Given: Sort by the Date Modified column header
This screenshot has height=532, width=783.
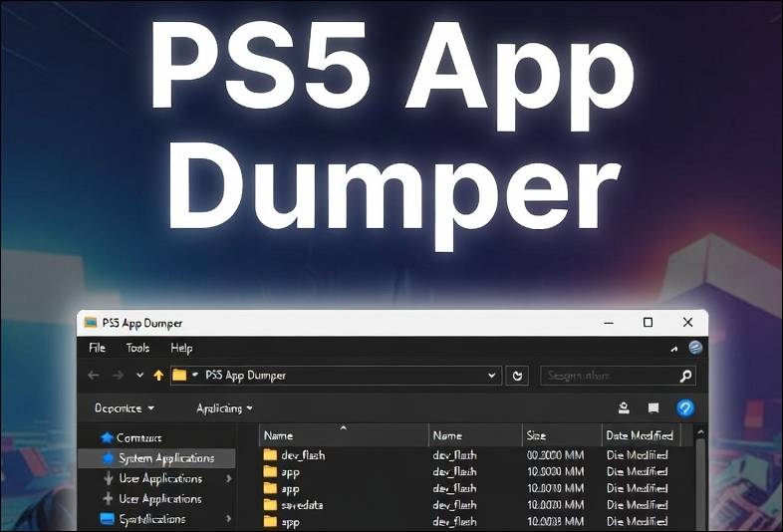Looking at the screenshot, I should [642, 435].
